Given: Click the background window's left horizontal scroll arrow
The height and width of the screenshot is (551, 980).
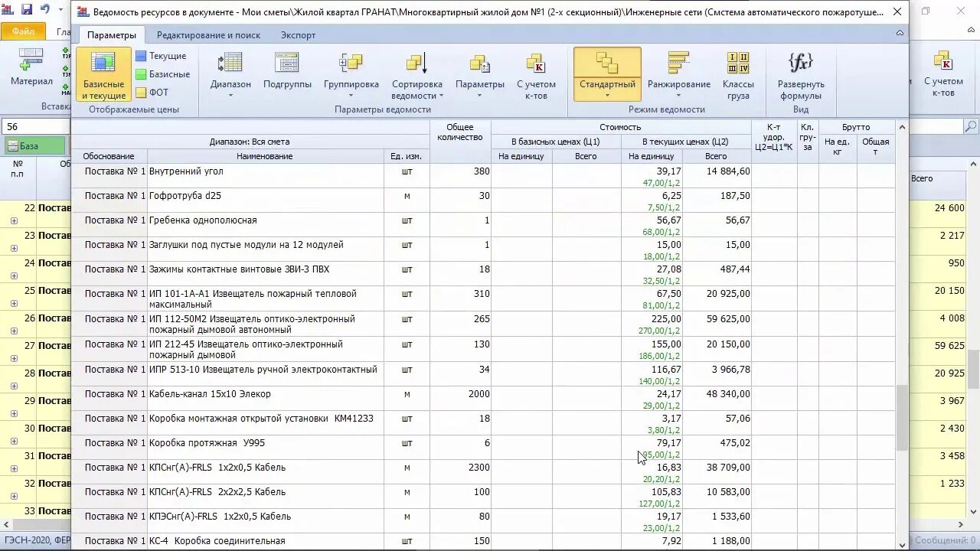Looking at the screenshot, I should tap(6, 524).
